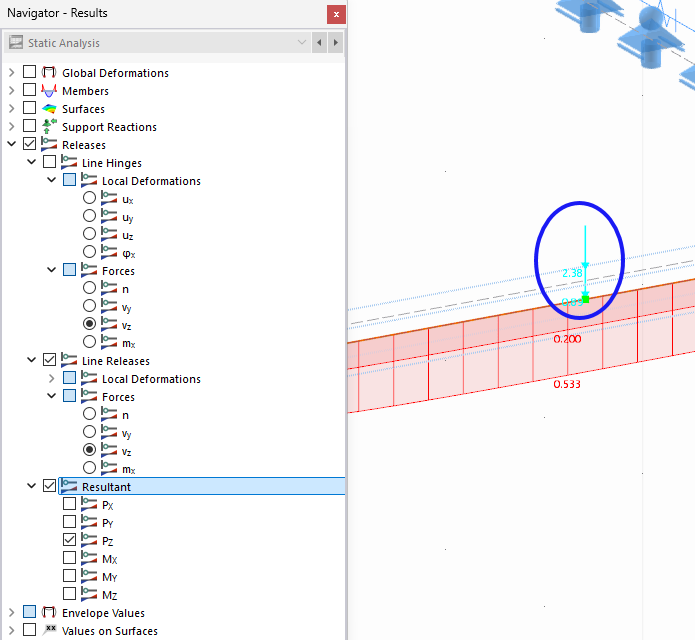Click Local Deformations icon under Line Releases
Viewport: 695px width, 640px height.
coord(89,378)
